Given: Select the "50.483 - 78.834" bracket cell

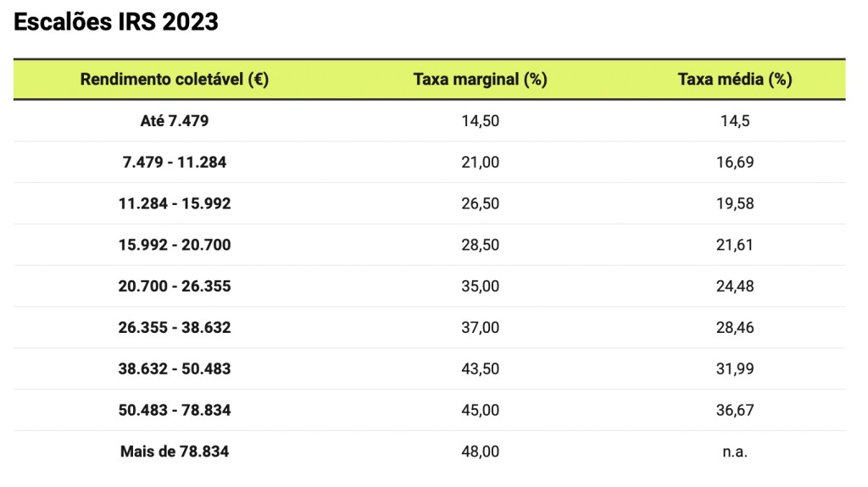Looking at the screenshot, I should (x=175, y=411).
